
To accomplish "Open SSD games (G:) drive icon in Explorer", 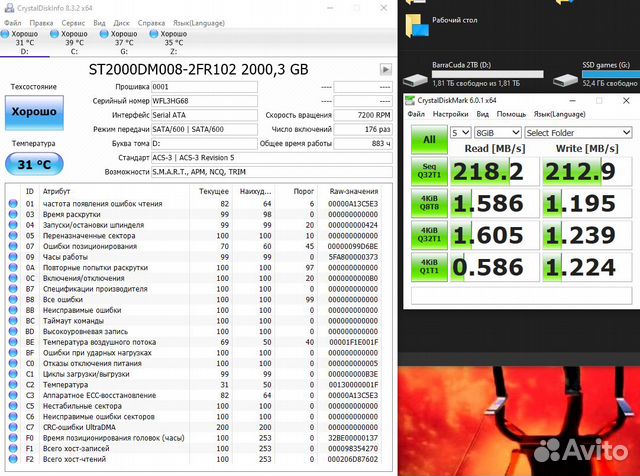I will click(565, 79).
